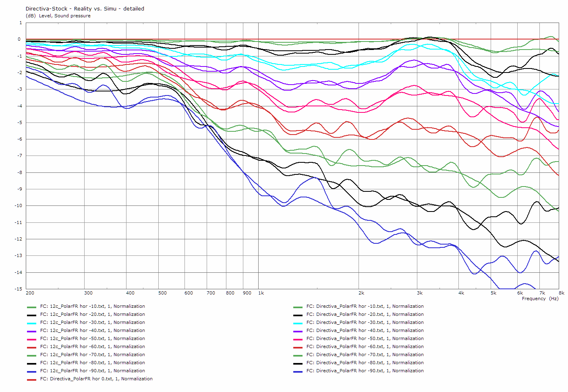Click the black swatch for 12c hor -80
This screenshot has height=392, width=568.
31,363
